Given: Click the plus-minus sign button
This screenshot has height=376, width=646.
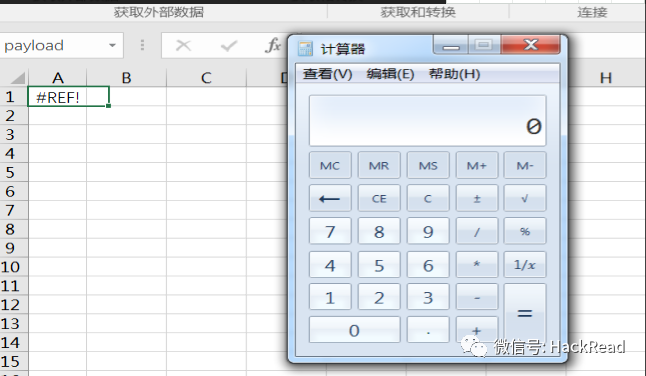Looking at the screenshot, I should tap(477, 199).
